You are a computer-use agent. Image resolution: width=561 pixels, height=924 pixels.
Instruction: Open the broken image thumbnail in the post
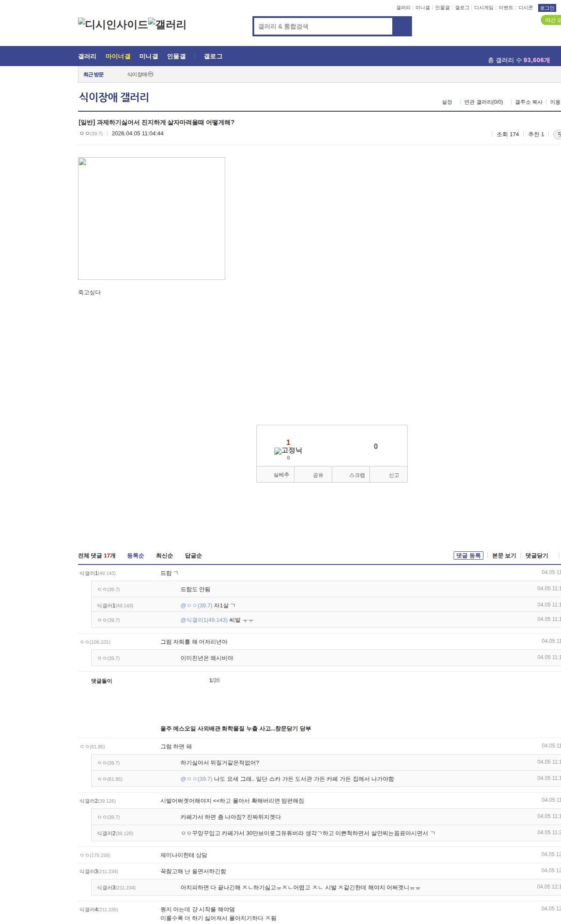pyautogui.click(x=152, y=219)
